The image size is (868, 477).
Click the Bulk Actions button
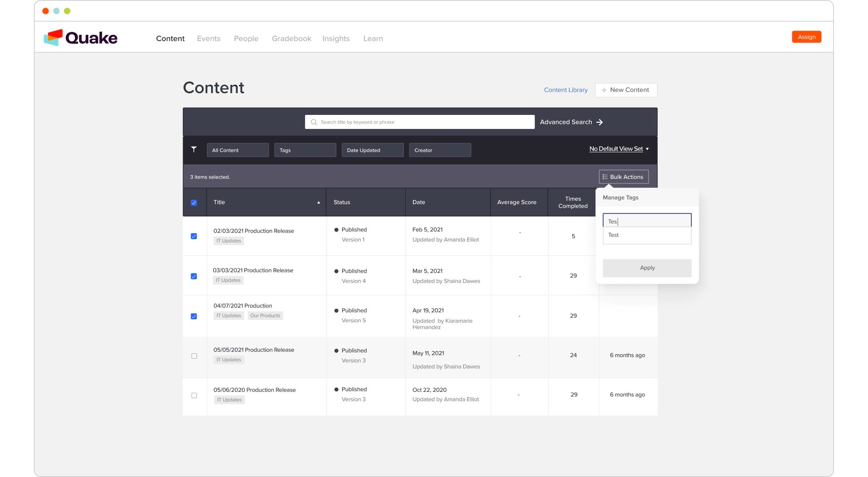tap(623, 177)
